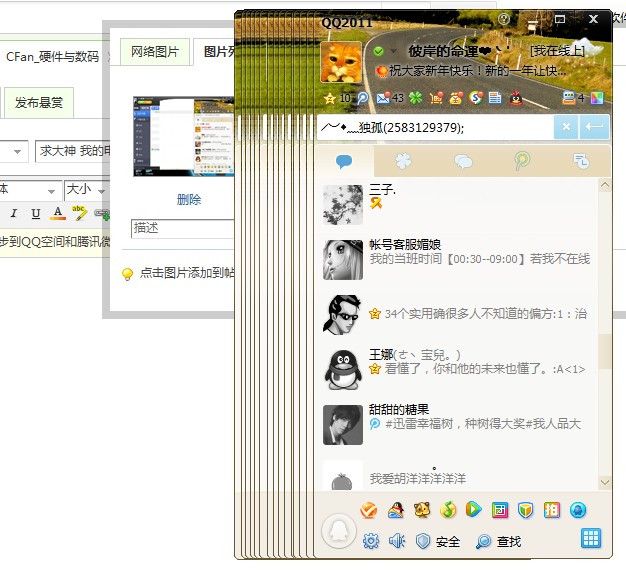The image size is (626, 588).
Task: Click the 删除 link under thumbnail
Action: coord(189,199)
